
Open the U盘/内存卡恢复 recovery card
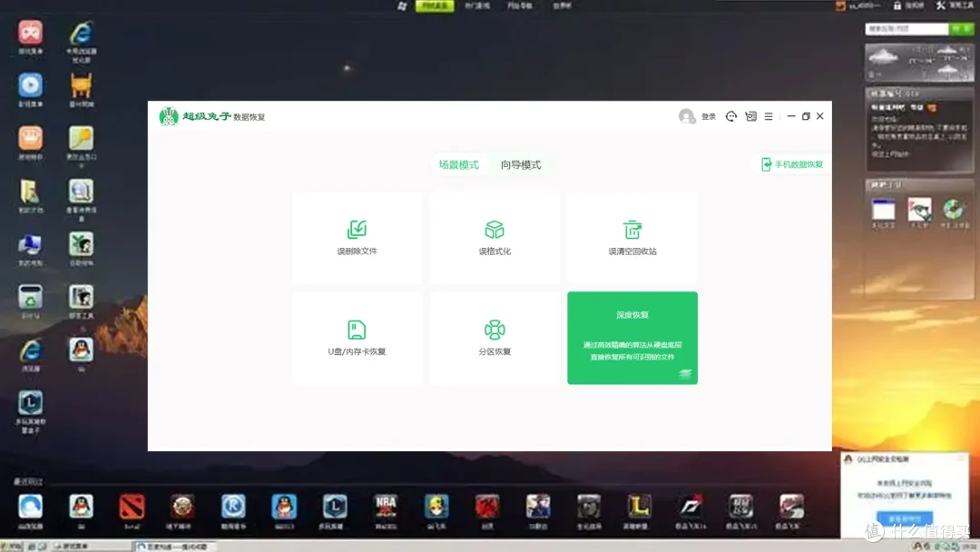click(357, 338)
